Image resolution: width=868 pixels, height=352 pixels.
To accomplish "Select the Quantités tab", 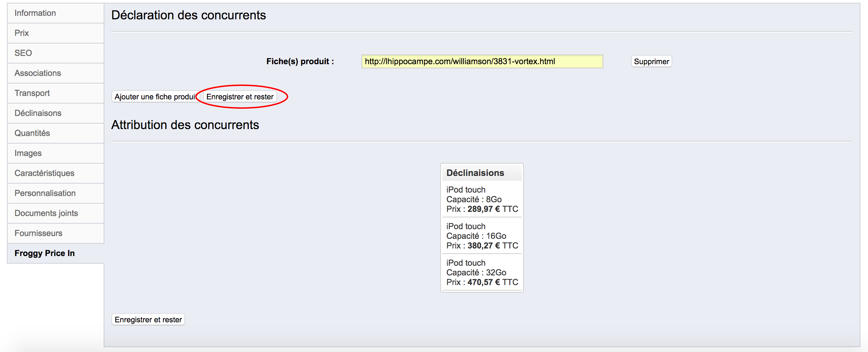I will click(x=56, y=133).
